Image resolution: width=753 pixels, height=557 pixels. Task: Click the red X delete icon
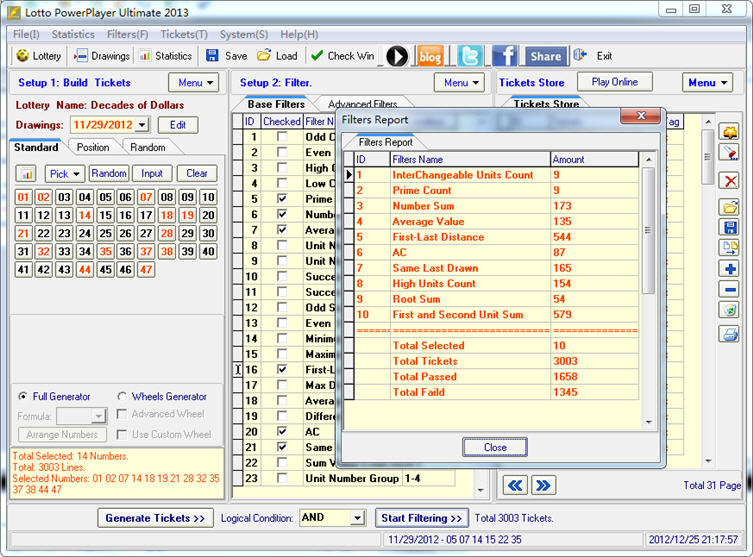click(730, 182)
